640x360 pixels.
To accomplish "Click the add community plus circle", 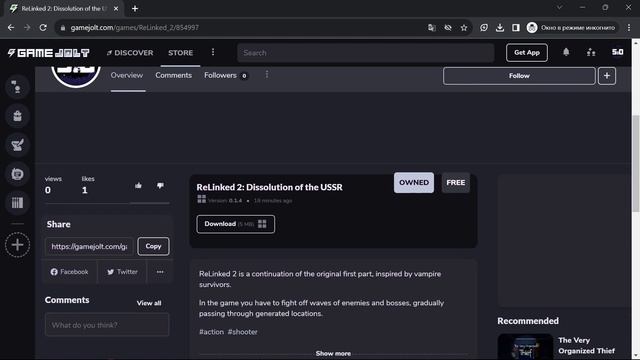I will 17,245.
